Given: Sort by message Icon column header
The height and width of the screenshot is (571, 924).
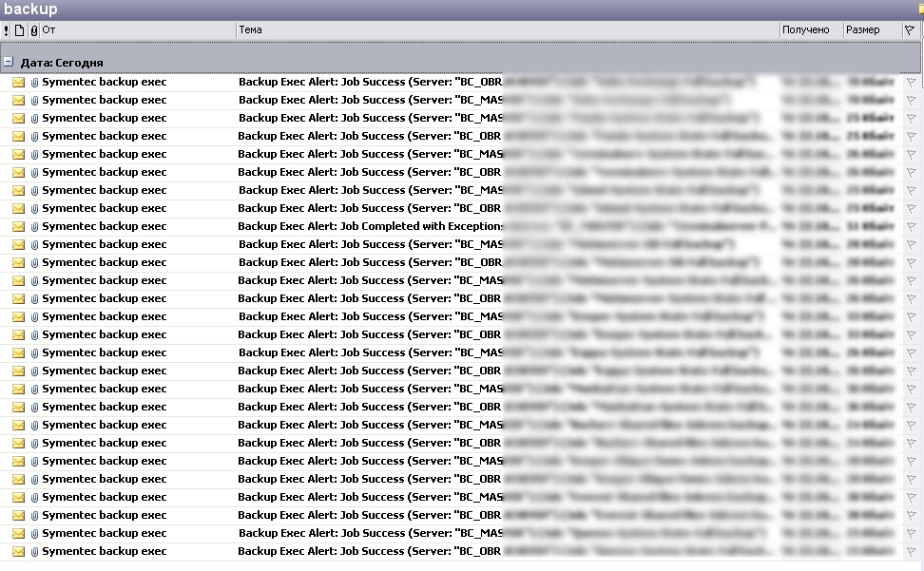Looking at the screenshot, I should click(x=19, y=30).
